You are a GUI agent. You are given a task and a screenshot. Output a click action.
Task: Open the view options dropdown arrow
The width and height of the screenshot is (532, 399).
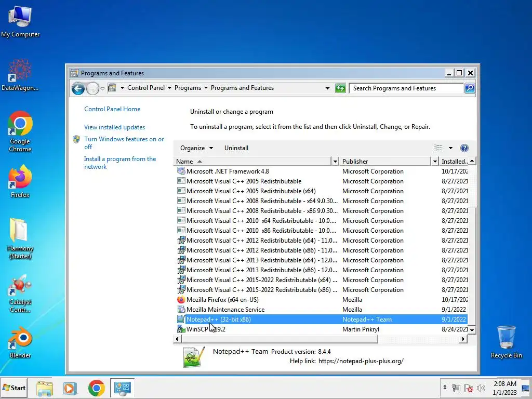click(450, 148)
